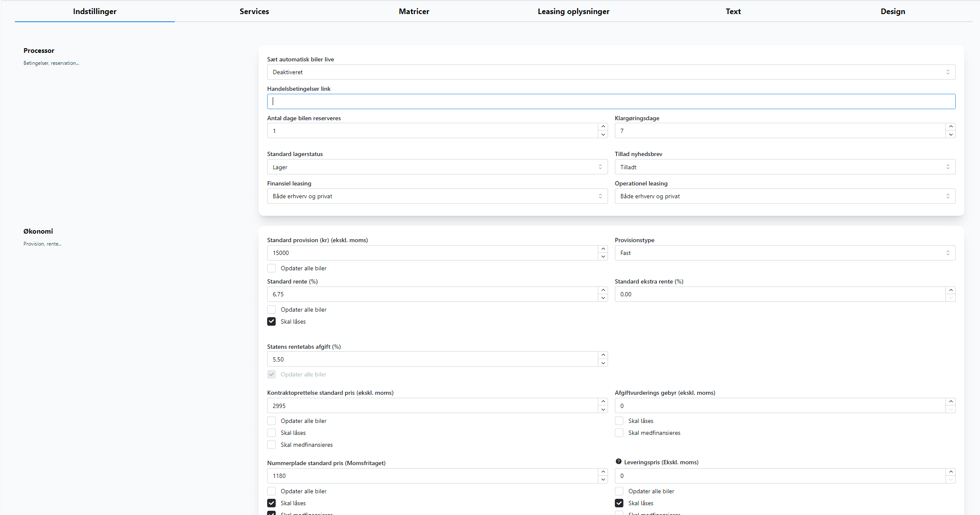This screenshot has width=980, height=515.
Task: Uncheck Skal låses under Standard rente
Action: tap(271, 321)
